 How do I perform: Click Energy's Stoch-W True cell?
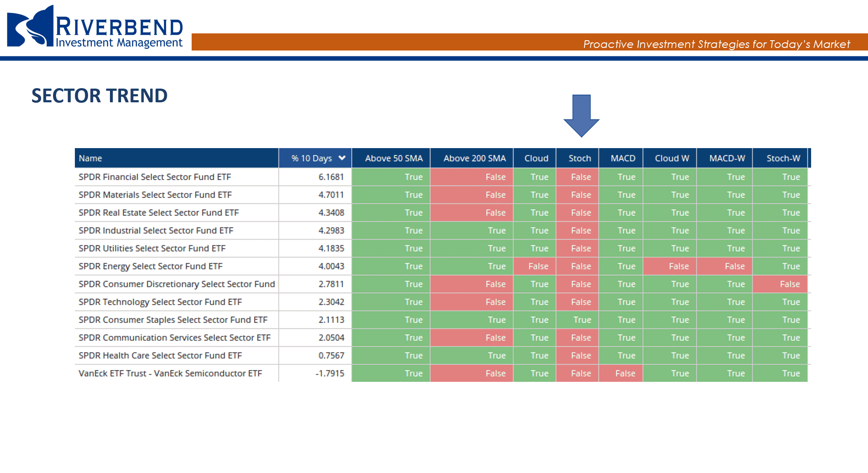(780, 266)
